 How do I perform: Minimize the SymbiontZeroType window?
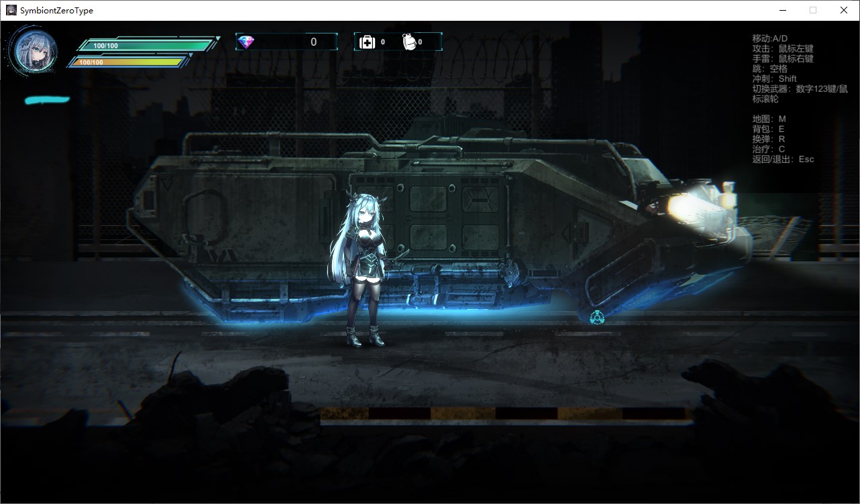coord(782,10)
